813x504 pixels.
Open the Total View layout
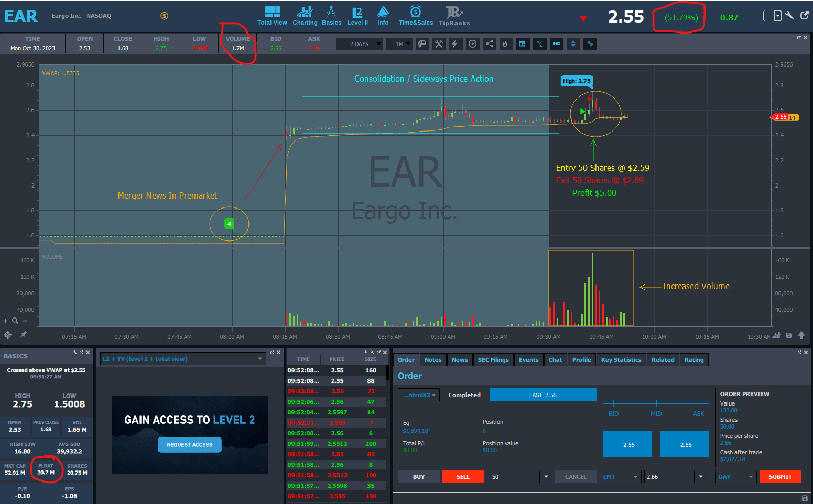(x=272, y=16)
